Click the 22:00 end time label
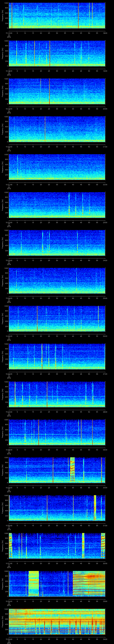 pyautogui.click(x=105, y=184)
